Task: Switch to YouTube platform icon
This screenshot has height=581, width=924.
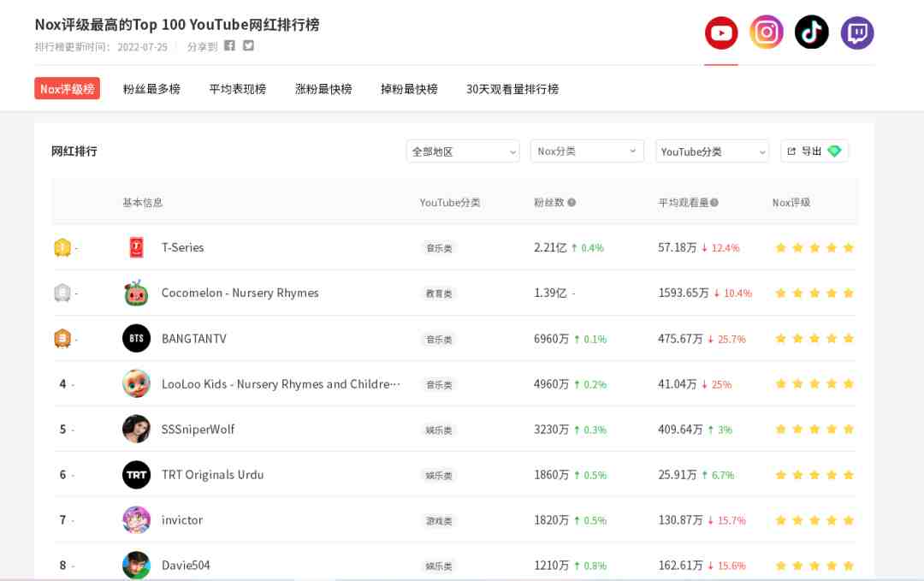Action: tap(720, 33)
